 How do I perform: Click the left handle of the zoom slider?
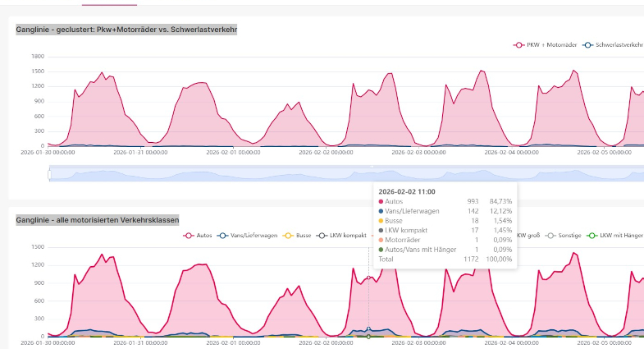point(49,173)
